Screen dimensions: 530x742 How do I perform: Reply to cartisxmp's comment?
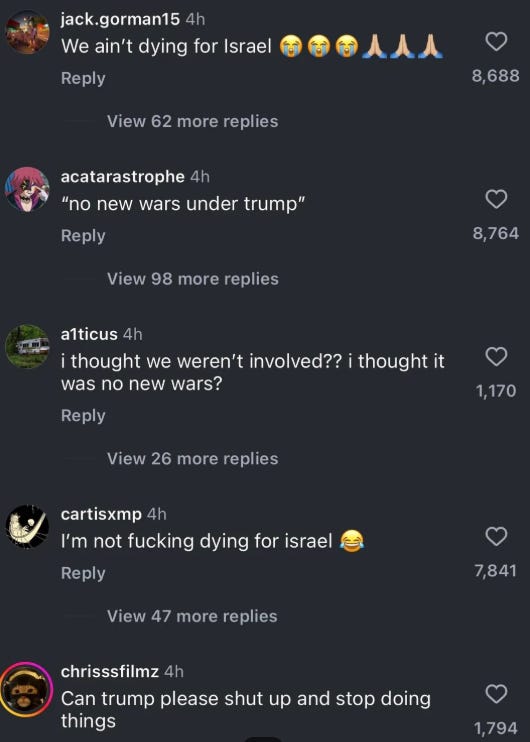(83, 574)
